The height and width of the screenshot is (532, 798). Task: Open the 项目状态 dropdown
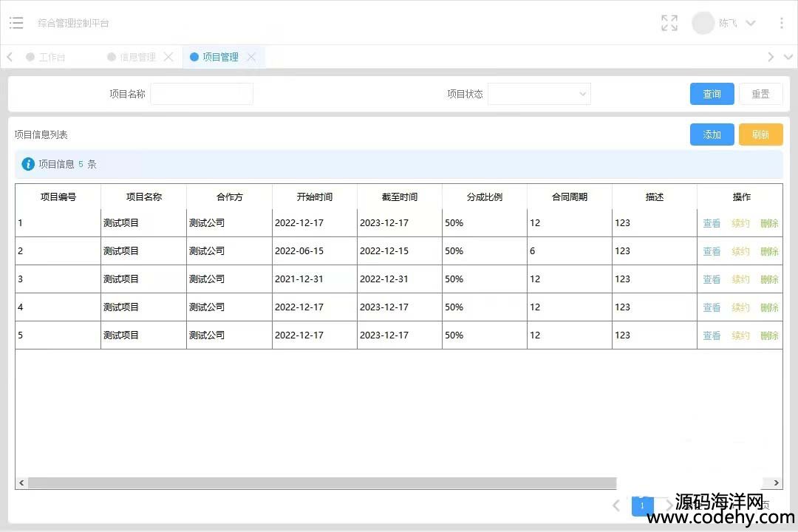point(539,94)
